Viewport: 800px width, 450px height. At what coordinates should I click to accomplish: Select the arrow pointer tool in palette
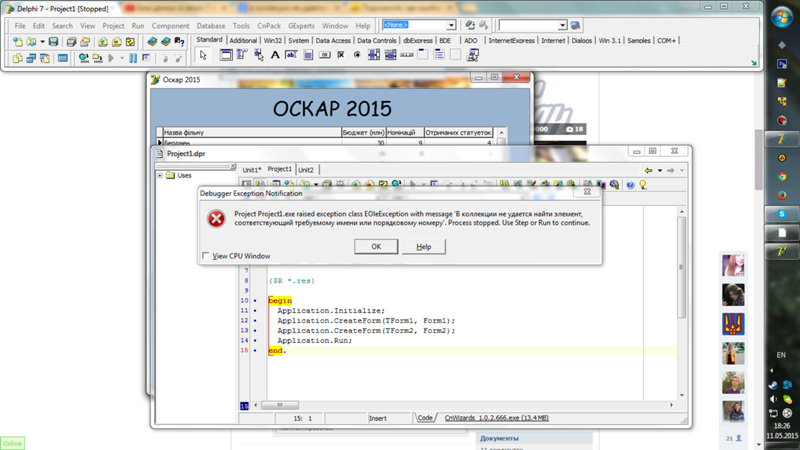[203, 56]
